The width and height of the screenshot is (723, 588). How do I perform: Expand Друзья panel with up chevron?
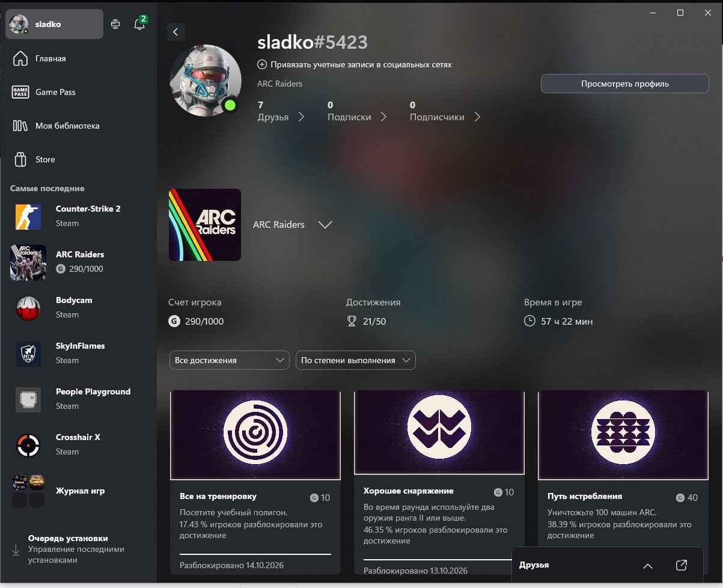[x=648, y=566]
